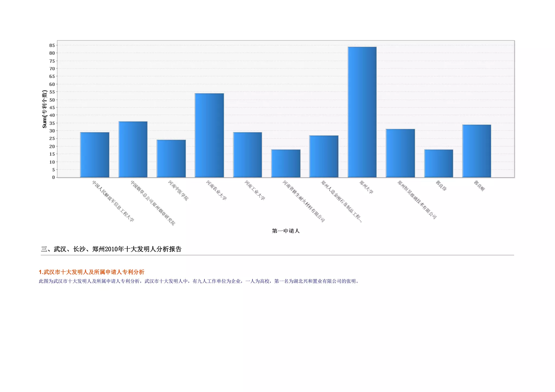Image resolution: width=555 pixels, height=392 pixels.
Task: Click the 郭良珍 bar in the chart
Action: (x=438, y=164)
